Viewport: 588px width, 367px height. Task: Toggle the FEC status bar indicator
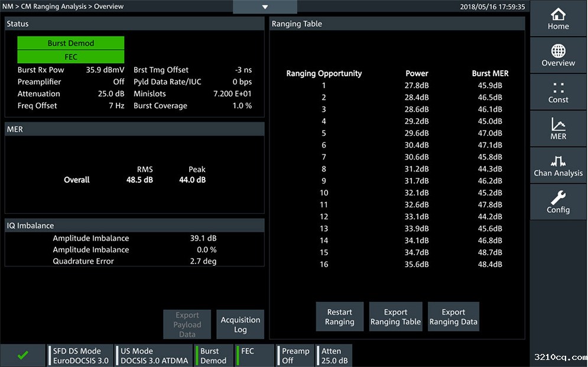tap(255, 355)
